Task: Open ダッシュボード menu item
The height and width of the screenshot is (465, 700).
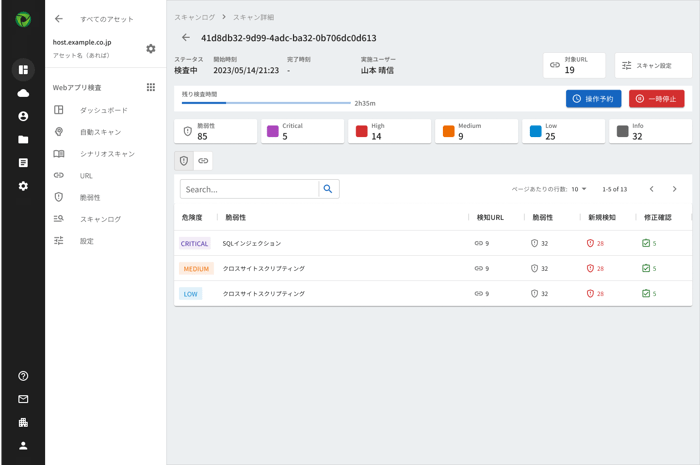Action: 104,110
